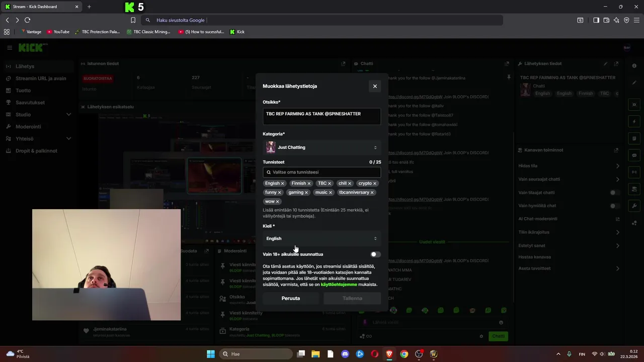The height and width of the screenshot is (362, 644).
Task: Reload the Kick Dashboard page
Action: point(27,20)
